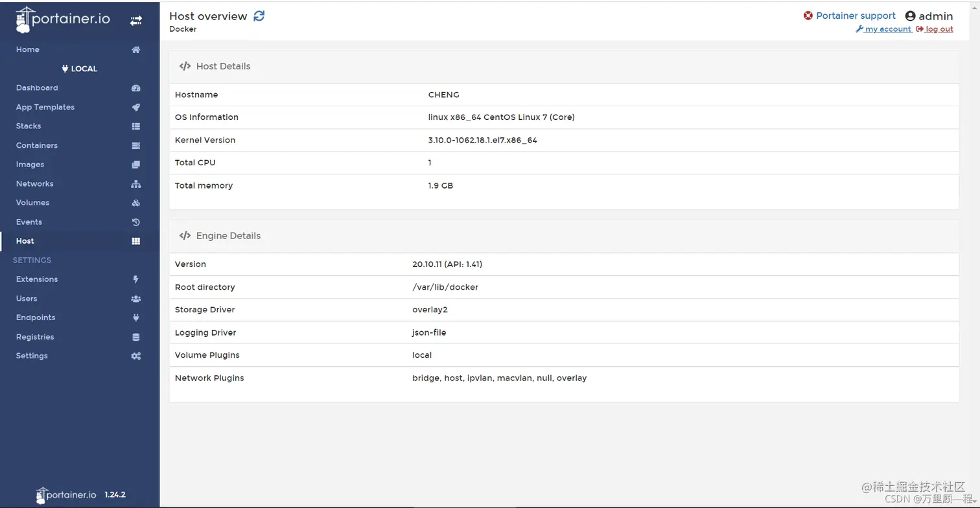Click the logging driver value json-file
Screen dimensions: 980x508
(x=429, y=332)
